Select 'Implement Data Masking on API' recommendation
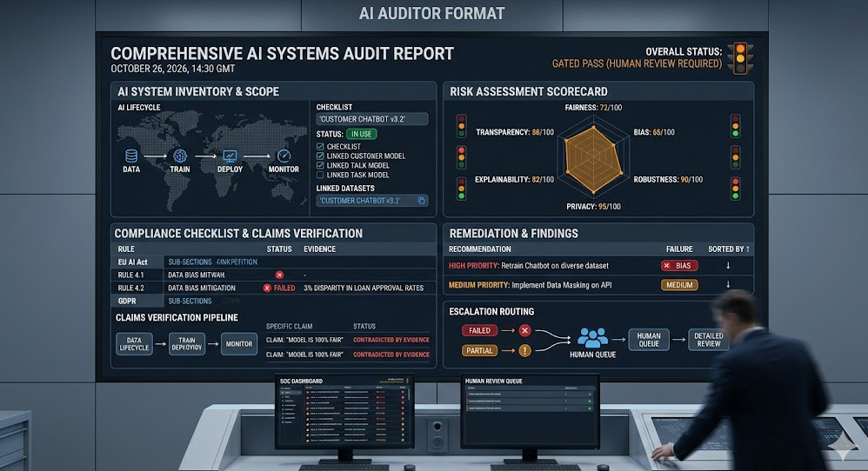Viewport: 868px width, 471px height. pyautogui.click(x=562, y=285)
